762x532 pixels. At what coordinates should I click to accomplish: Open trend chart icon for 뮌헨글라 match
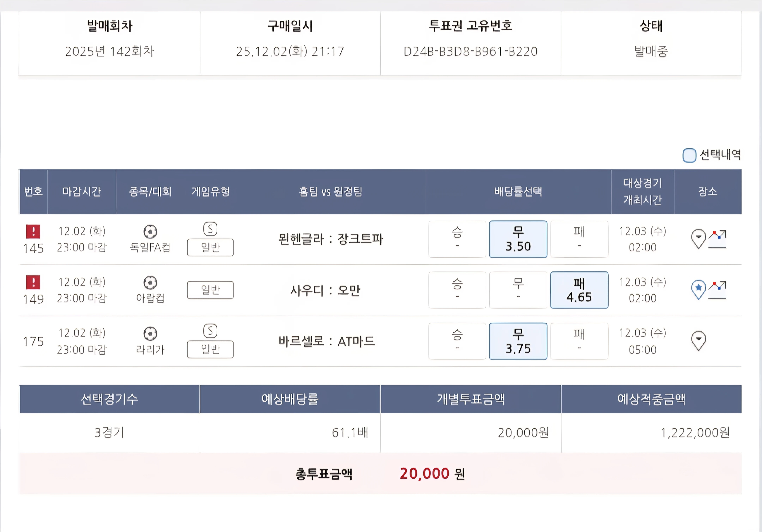(x=717, y=239)
